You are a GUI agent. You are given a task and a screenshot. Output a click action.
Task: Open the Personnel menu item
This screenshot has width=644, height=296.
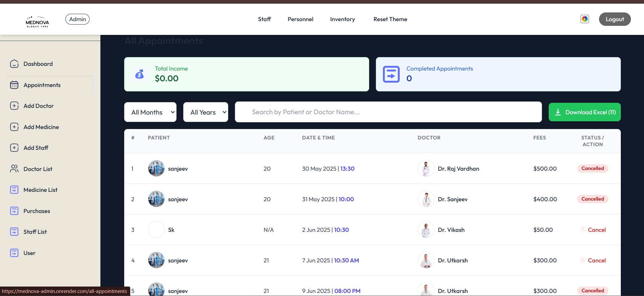pos(300,19)
